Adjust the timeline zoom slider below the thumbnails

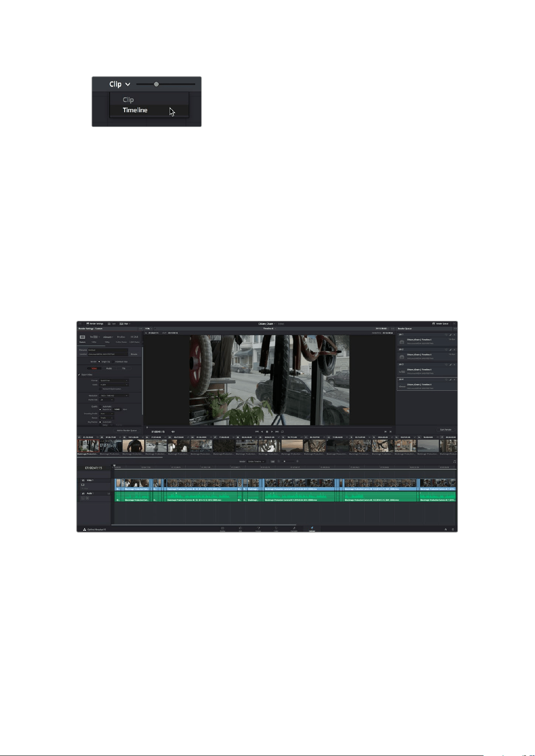[285, 461]
